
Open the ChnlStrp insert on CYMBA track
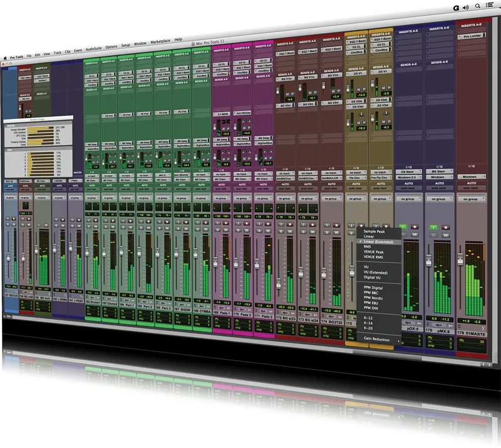pos(202,76)
